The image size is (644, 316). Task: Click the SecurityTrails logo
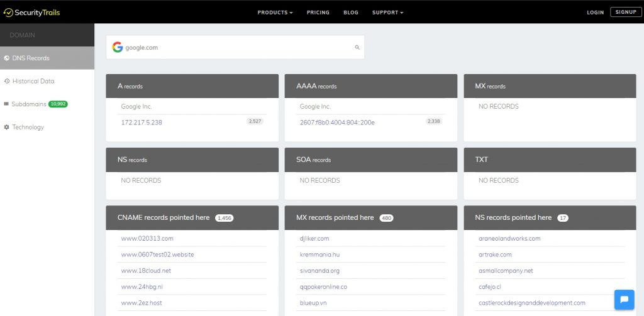click(x=31, y=13)
